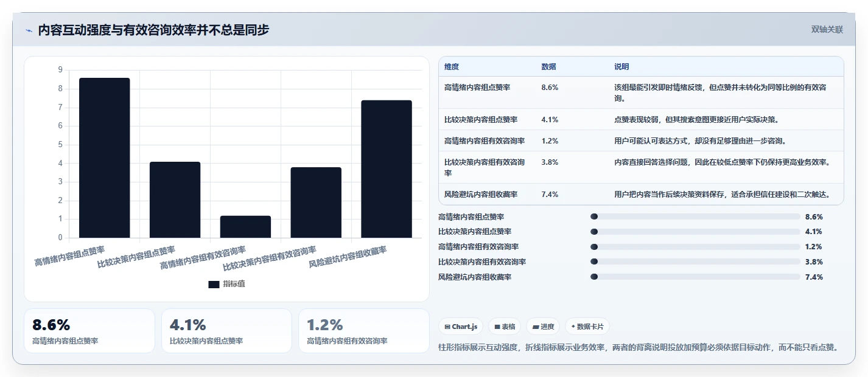Open the 1.2% 高情绪内容组有效咨询率 stat card
The height and width of the screenshot is (377, 868).
364,331
